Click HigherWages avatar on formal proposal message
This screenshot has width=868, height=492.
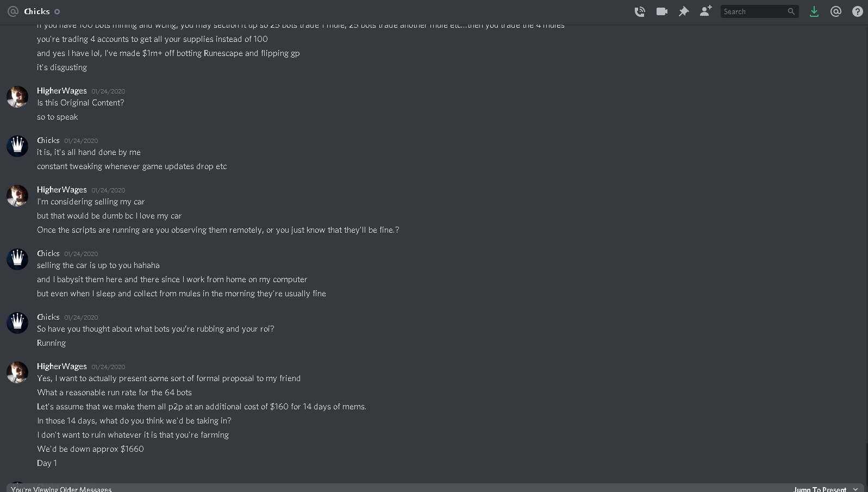[x=17, y=372]
